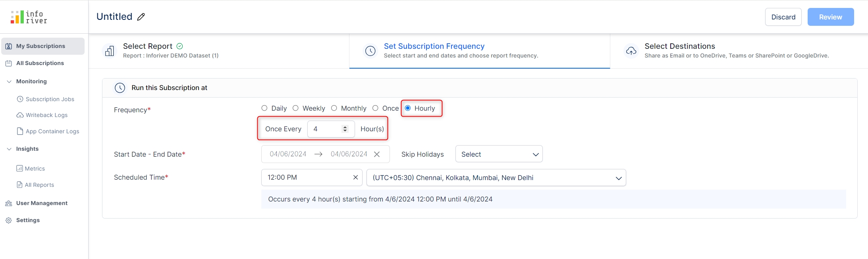Image resolution: width=868 pixels, height=259 pixels.
Task: Clear the date range with X icon
Action: (377, 154)
